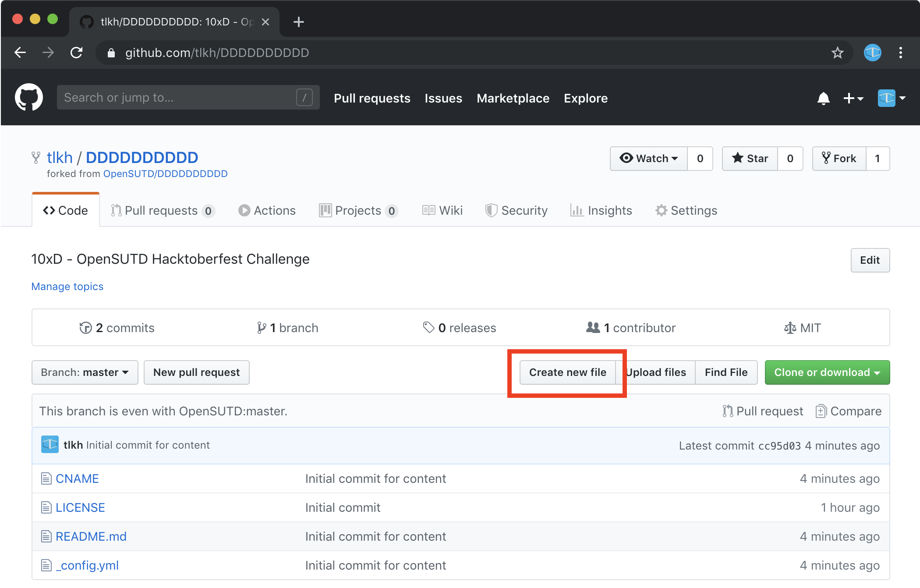Open Branch: master selector

click(x=85, y=372)
